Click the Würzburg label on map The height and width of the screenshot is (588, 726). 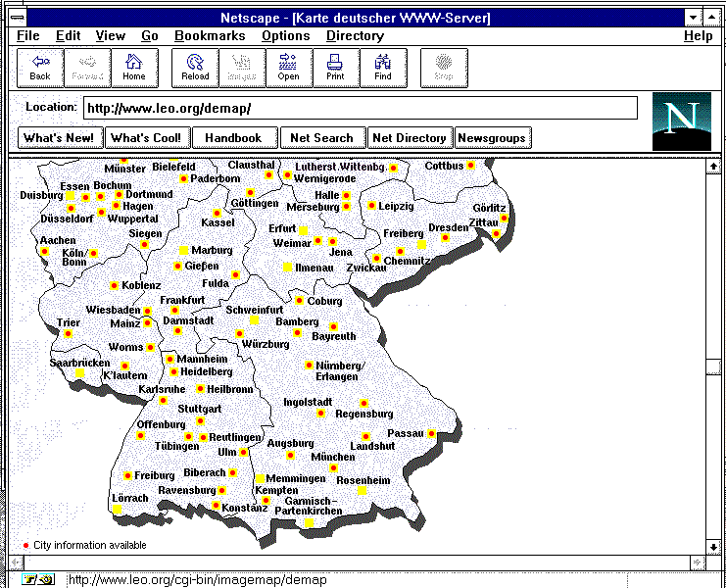[x=266, y=344]
